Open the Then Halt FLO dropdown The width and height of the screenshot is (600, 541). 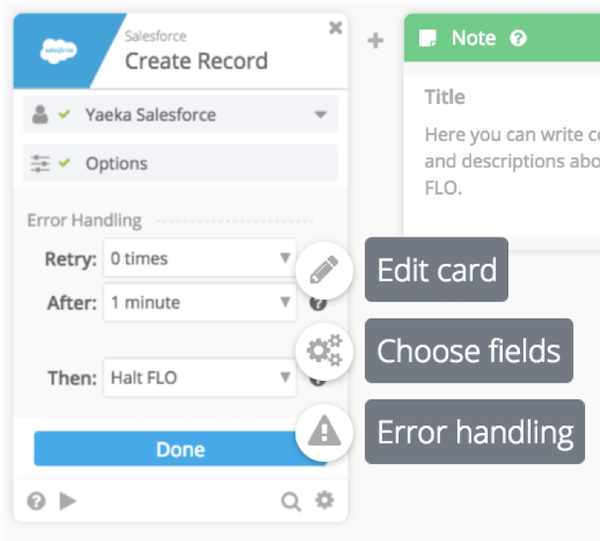pyautogui.click(x=199, y=378)
